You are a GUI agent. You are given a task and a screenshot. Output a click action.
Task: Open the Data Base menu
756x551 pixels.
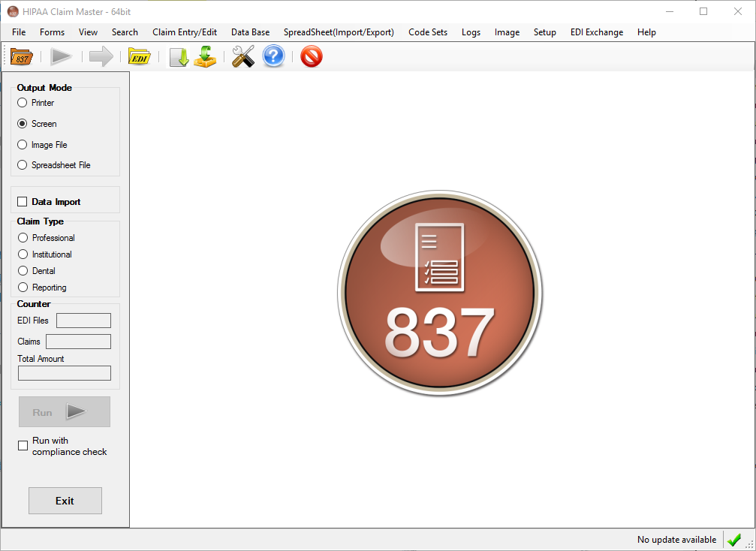(x=250, y=32)
